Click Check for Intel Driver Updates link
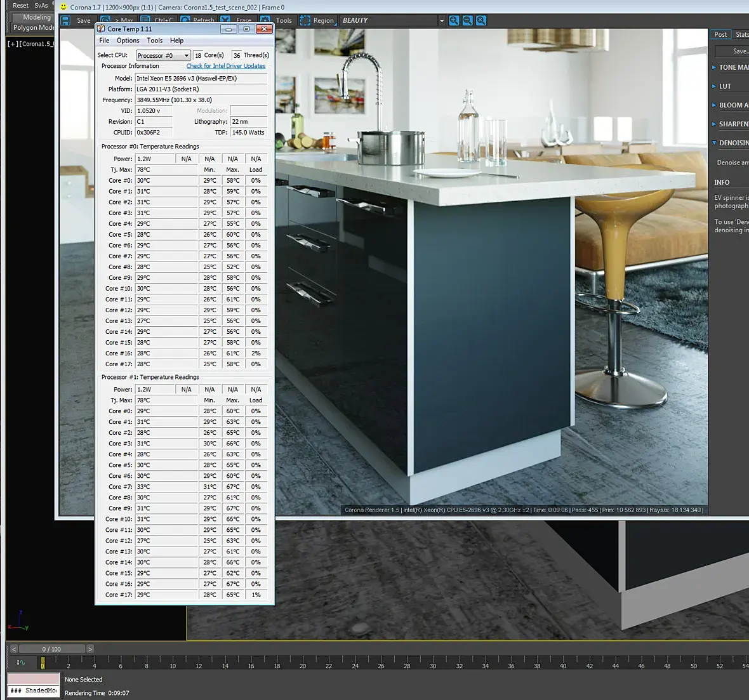 [x=226, y=66]
